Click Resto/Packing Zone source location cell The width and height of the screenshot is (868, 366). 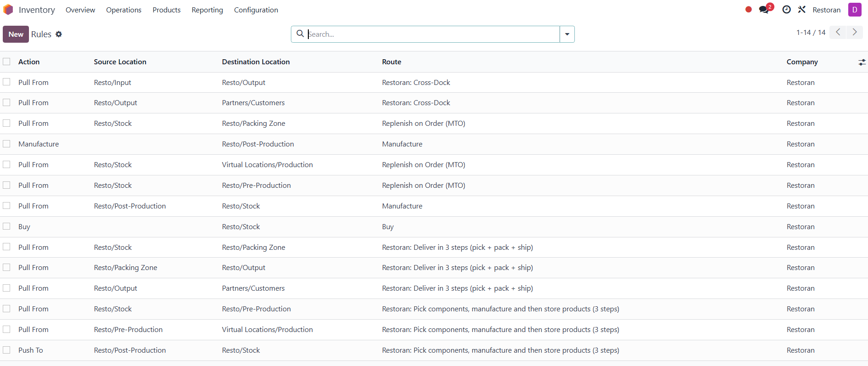coord(125,267)
